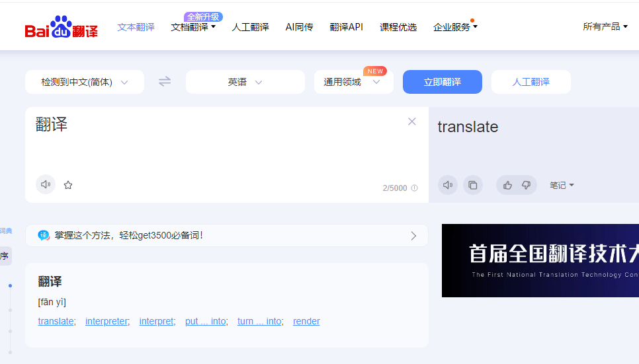Play translated text audio speaker icon
The width and height of the screenshot is (639, 364).
point(448,186)
